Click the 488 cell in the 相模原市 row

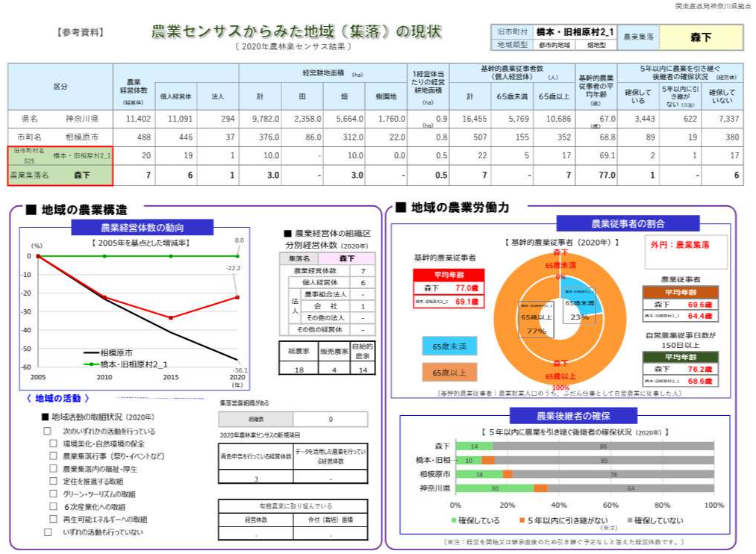pos(134,137)
